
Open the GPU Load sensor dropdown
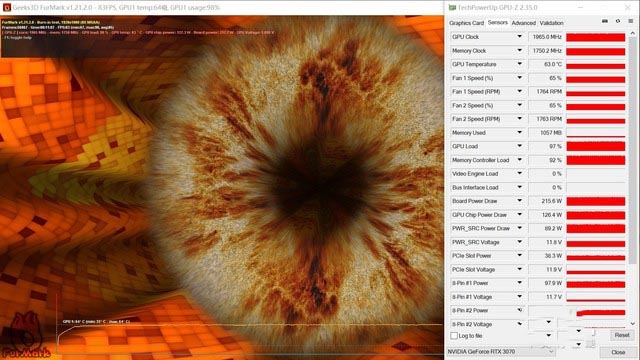click(520, 146)
